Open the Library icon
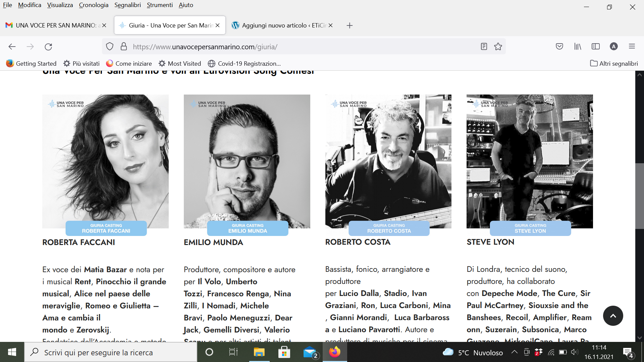Screen dimensions: 644x362 (578, 47)
